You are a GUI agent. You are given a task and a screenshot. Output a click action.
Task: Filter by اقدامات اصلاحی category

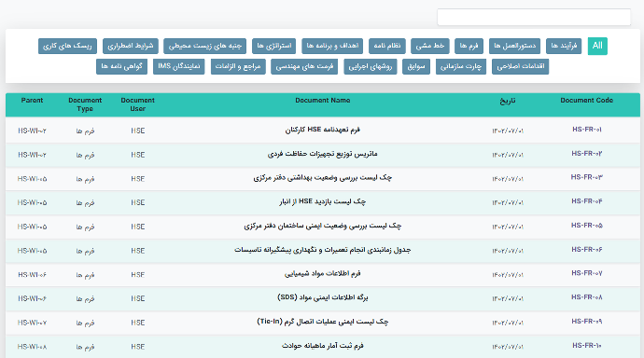tap(521, 66)
